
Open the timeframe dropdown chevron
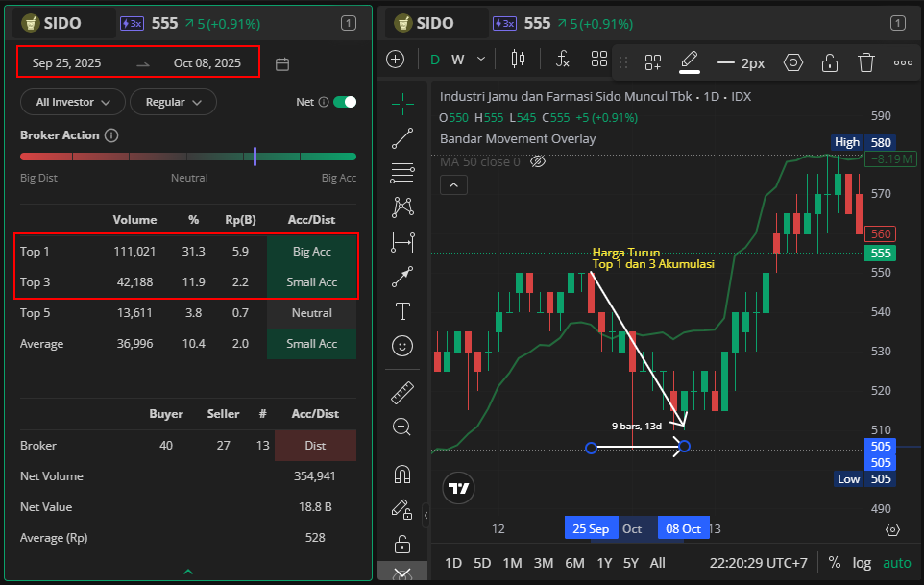click(481, 59)
